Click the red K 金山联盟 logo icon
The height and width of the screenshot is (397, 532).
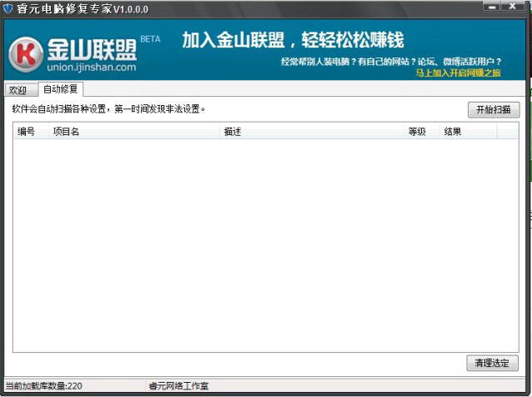point(26,54)
